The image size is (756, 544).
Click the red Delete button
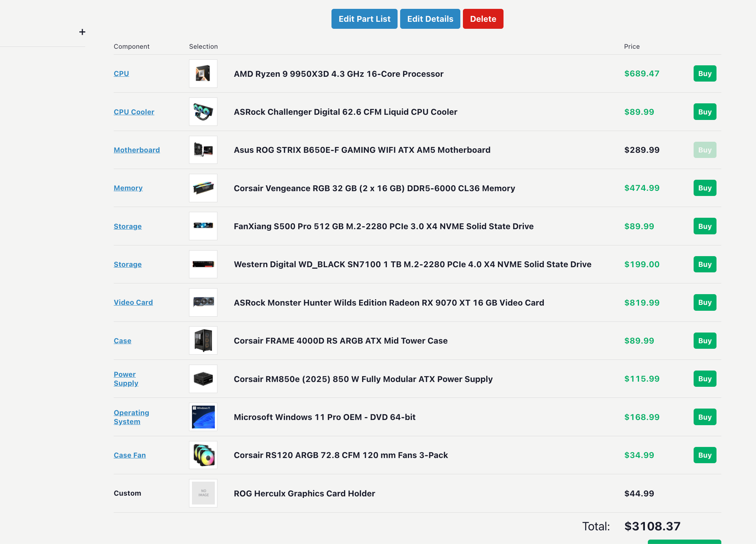(x=483, y=19)
